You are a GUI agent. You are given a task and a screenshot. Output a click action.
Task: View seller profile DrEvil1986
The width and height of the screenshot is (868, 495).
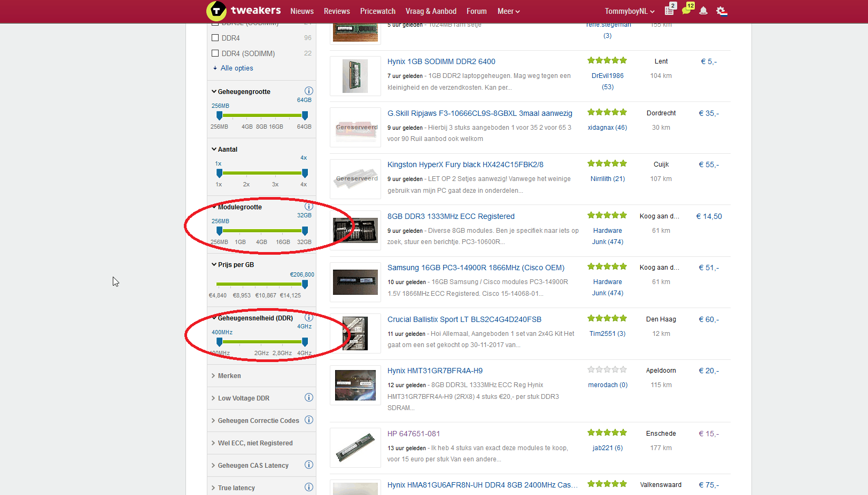click(x=608, y=76)
